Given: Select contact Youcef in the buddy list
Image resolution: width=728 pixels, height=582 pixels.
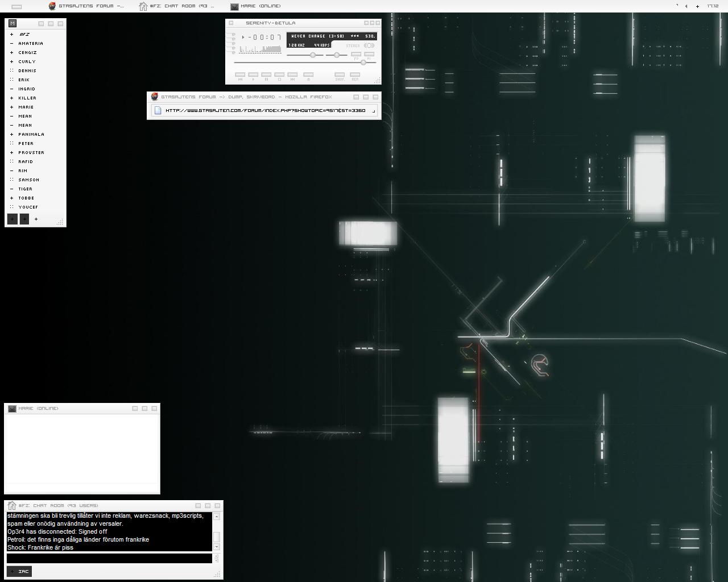Looking at the screenshot, I should tap(28, 207).
